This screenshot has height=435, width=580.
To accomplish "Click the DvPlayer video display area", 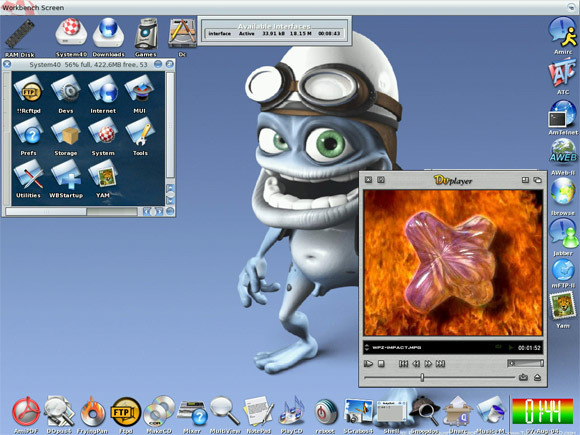I will pyautogui.click(x=453, y=263).
